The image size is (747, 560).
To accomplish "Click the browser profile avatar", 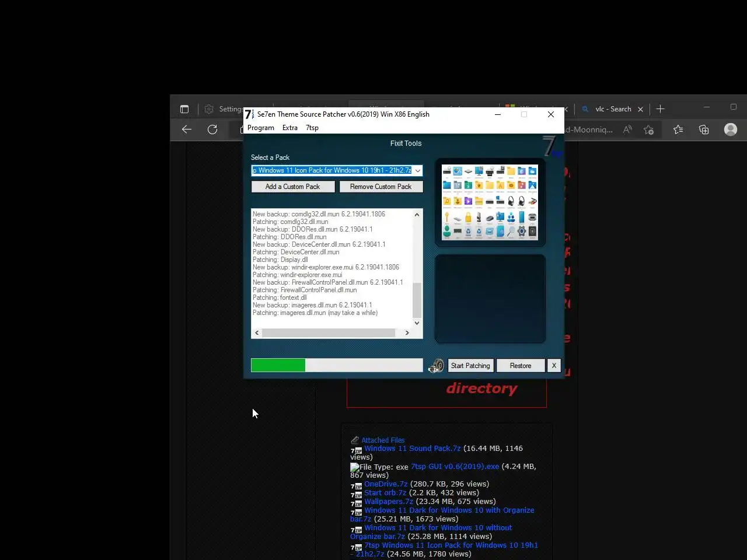I will point(731,129).
